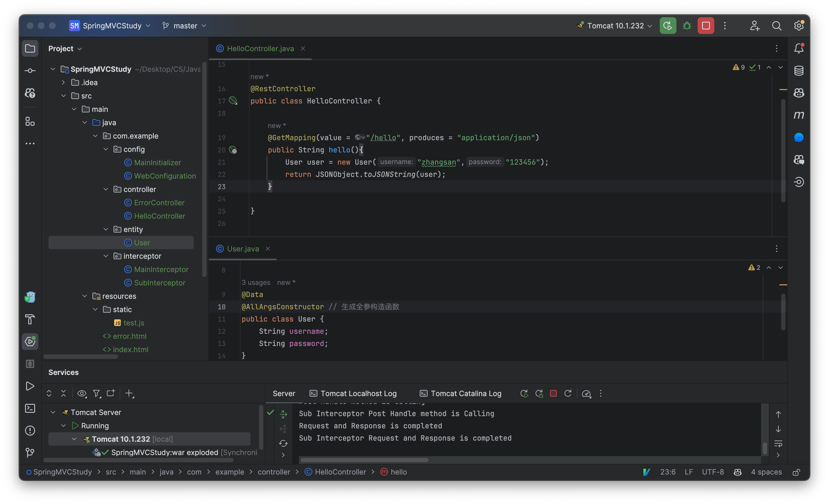Open the Problems tool window
The height and width of the screenshot is (504, 829).
click(x=30, y=431)
